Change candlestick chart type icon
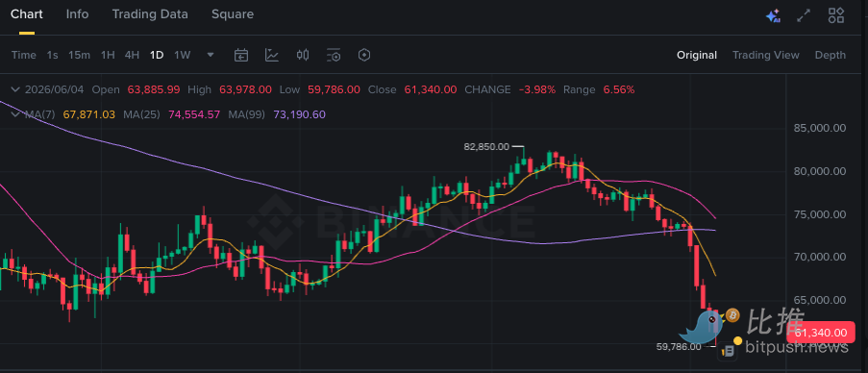 (302, 55)
